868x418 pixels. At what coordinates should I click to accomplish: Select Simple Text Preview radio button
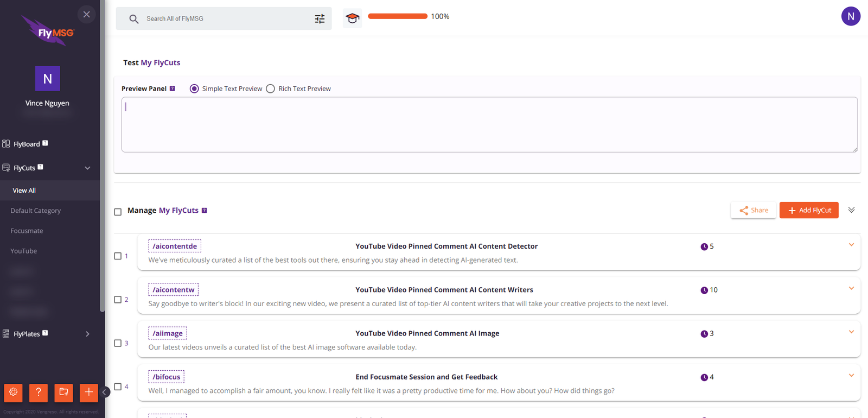(194, 88)
